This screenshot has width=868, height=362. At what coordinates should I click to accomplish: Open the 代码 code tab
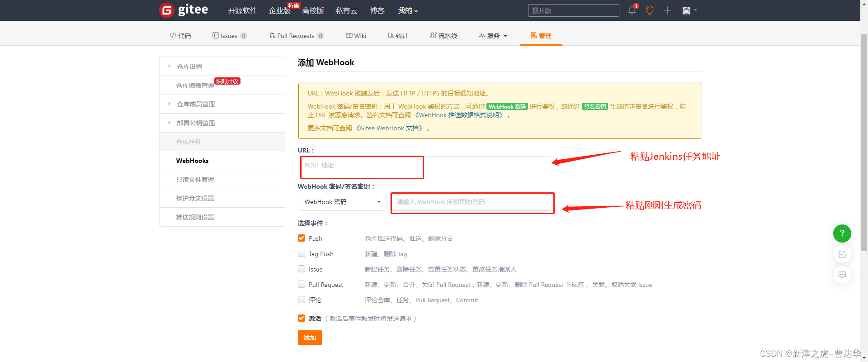tap(180, 36)
